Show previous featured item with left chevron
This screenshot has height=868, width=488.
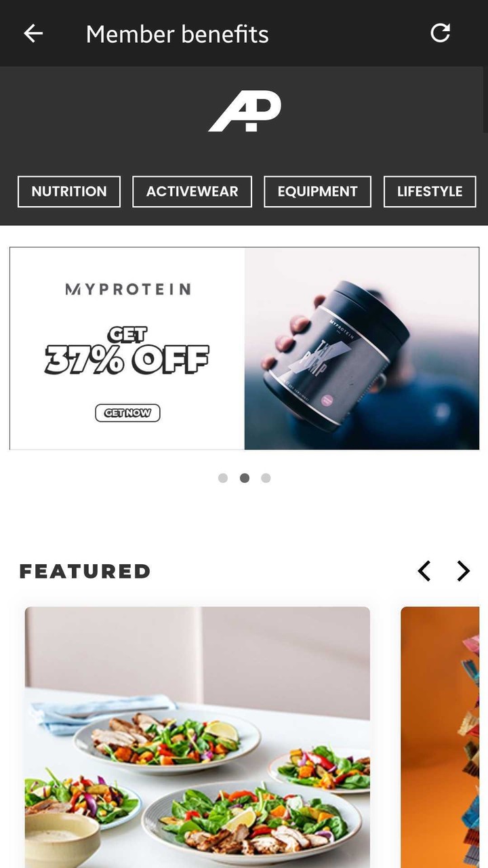(x=424, y=571)
